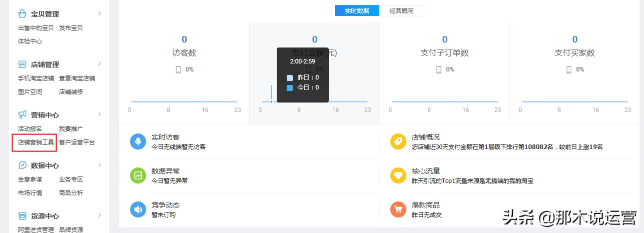644x233 pixels.
Task: Expand the 店铺管理 section chevron
Action: pyautogui.click(x=100, y=63)
